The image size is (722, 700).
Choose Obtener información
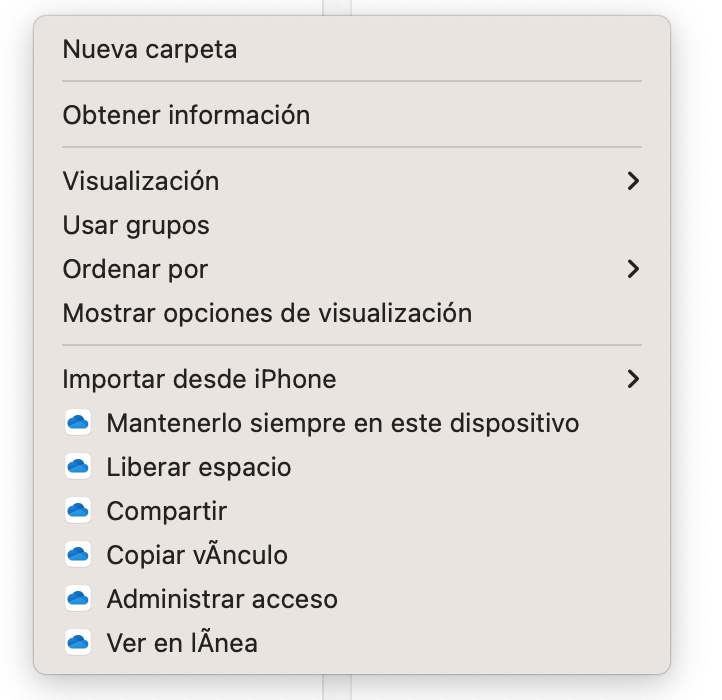[x=186, y=115]
